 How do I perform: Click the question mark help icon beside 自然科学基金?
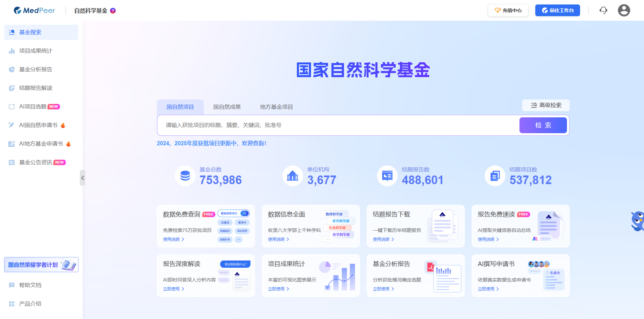[113, 11]
